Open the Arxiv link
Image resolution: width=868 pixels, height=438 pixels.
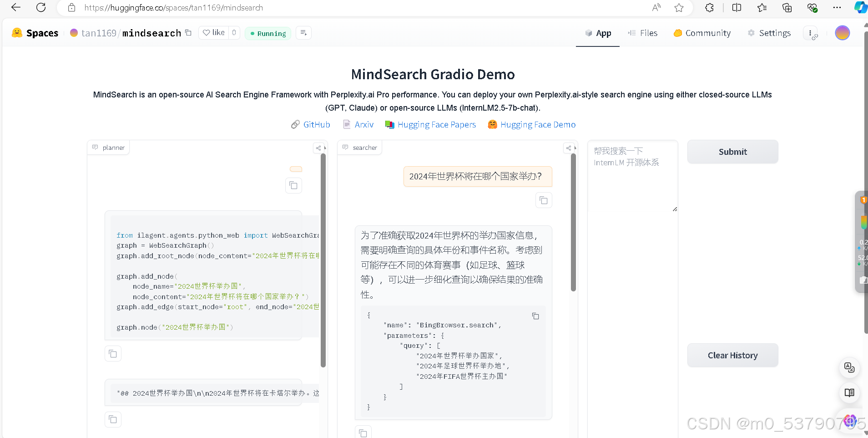click(x=363, y=124)
